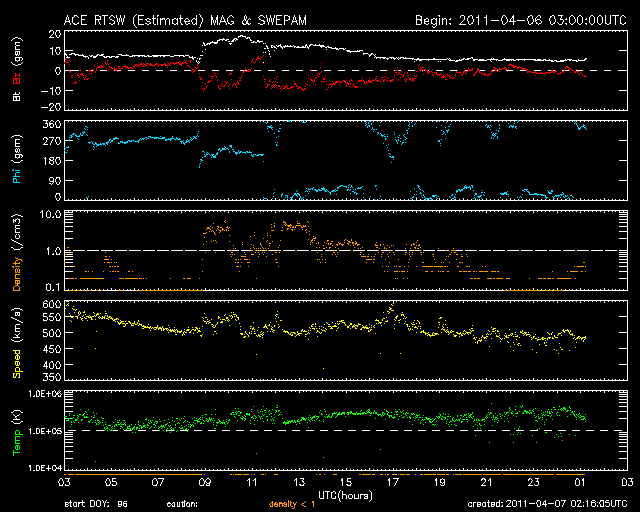Click the 15 hour tick label
Viewport: 640px width, 512px height.
click(x=346, y=483)
